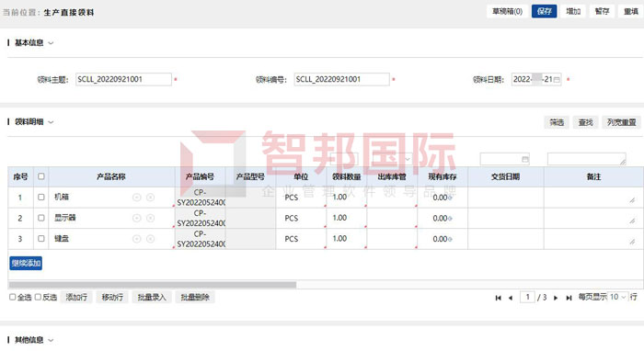Open batch 出库库管 dropdown above table
The width and height of the screenshot is (644, 351).
point(391,159)
